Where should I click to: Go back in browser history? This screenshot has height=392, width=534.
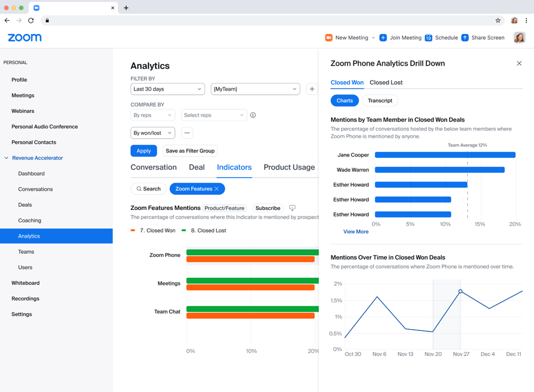coord(7,20)
